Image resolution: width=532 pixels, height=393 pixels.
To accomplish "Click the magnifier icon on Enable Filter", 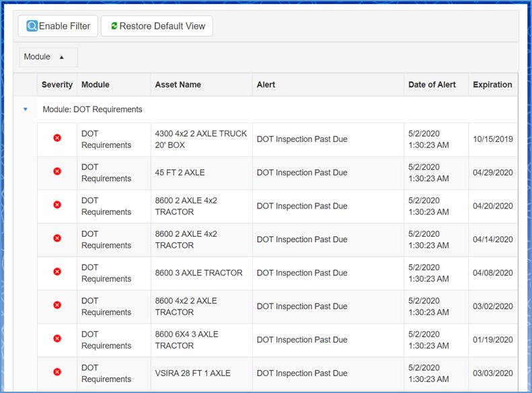I will 32,26.
